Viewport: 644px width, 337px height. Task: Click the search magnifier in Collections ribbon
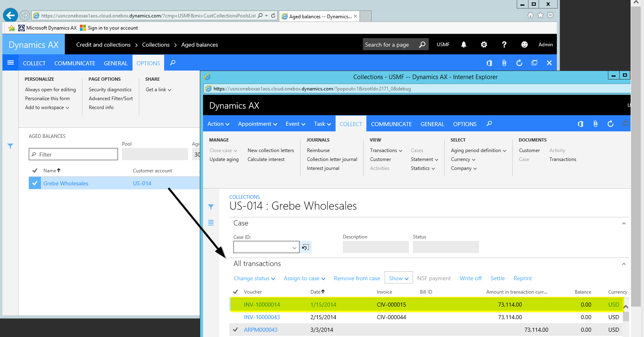pyautogui.click(x=489, y=124)
